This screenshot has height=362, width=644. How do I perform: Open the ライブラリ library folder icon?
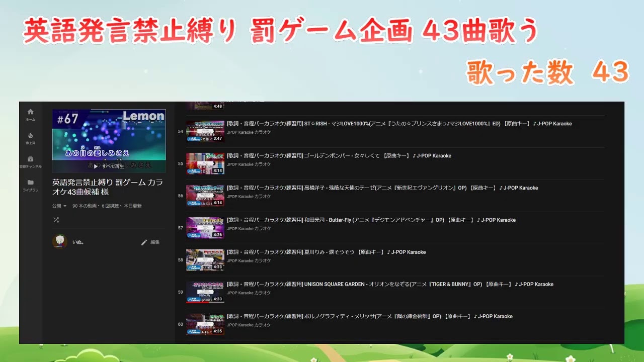[30, 185]
